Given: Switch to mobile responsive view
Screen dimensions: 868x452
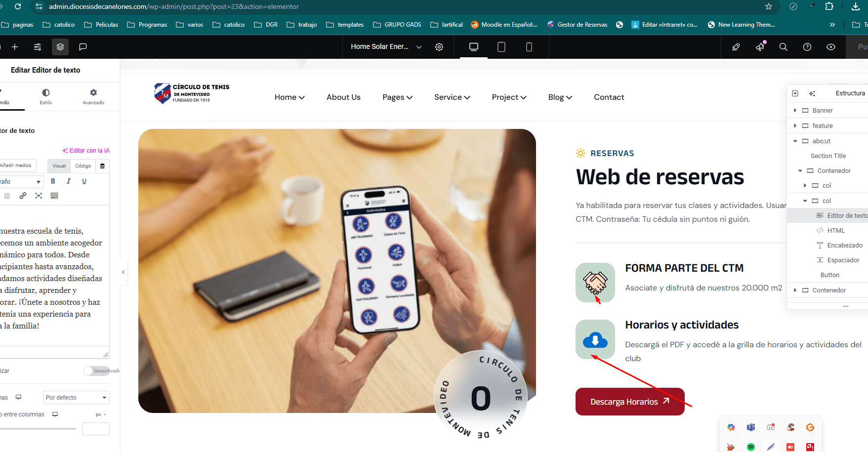Looking at the screenshot, I should pyautogui.click(x=529, y=47).
